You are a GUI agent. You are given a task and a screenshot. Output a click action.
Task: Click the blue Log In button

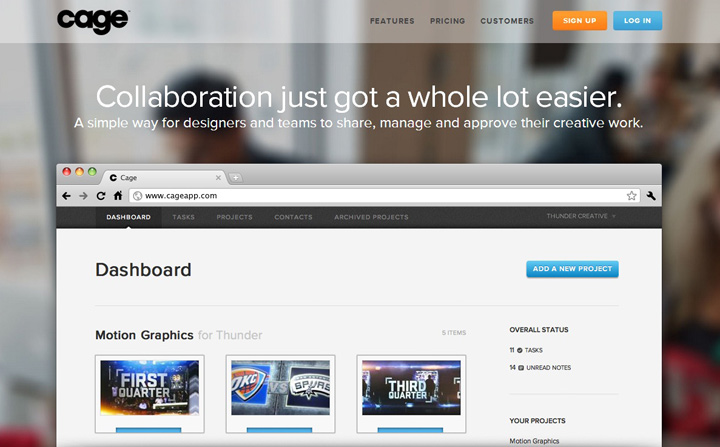pyautogui.click(x=637, y=21)
